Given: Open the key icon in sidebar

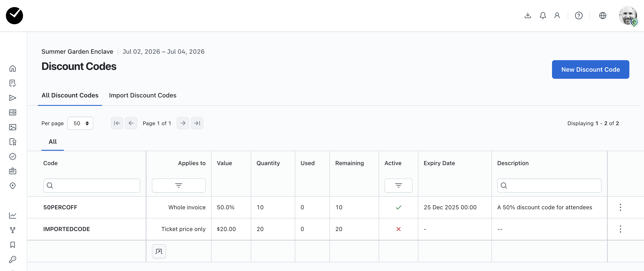Looking at the screenshot, I should click(12, 259).
